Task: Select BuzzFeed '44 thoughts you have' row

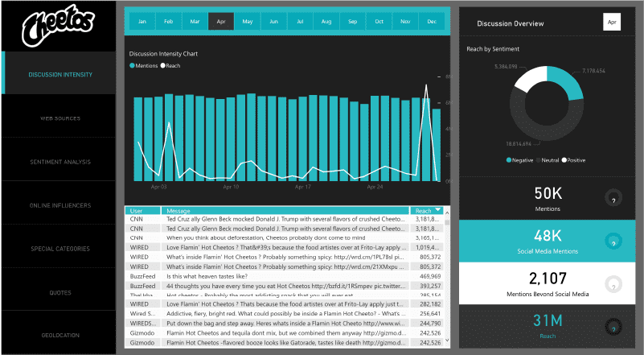Action: [x=285, y=286]
